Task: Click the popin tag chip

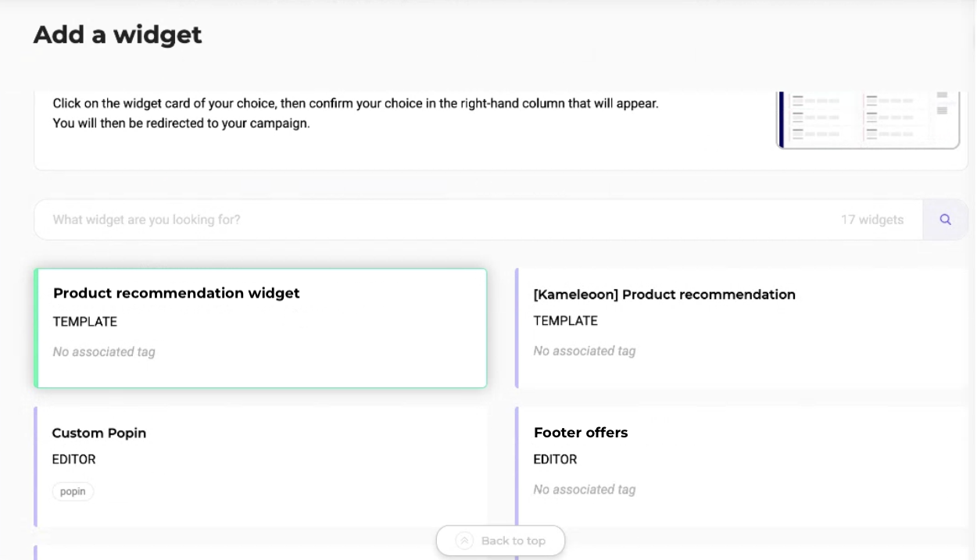Action: click(x=73, y=492)
